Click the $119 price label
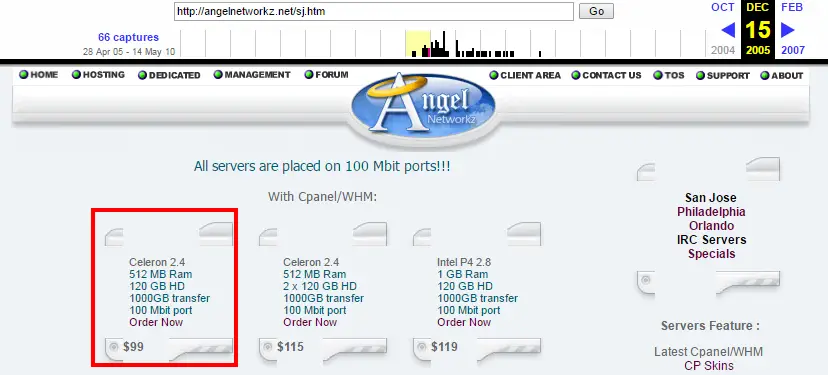Image resolution: width=828 pixels, height=375 pixels. [x=444, y=347]
